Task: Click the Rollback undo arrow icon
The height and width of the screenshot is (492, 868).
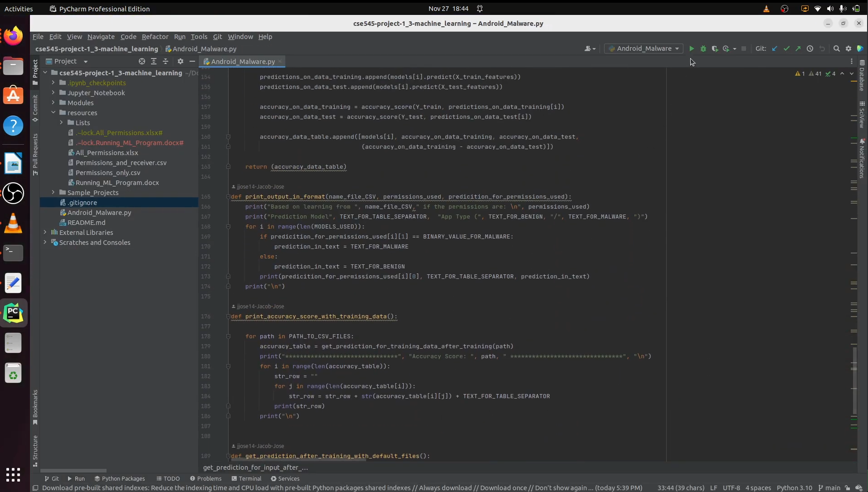Action: 822,49
